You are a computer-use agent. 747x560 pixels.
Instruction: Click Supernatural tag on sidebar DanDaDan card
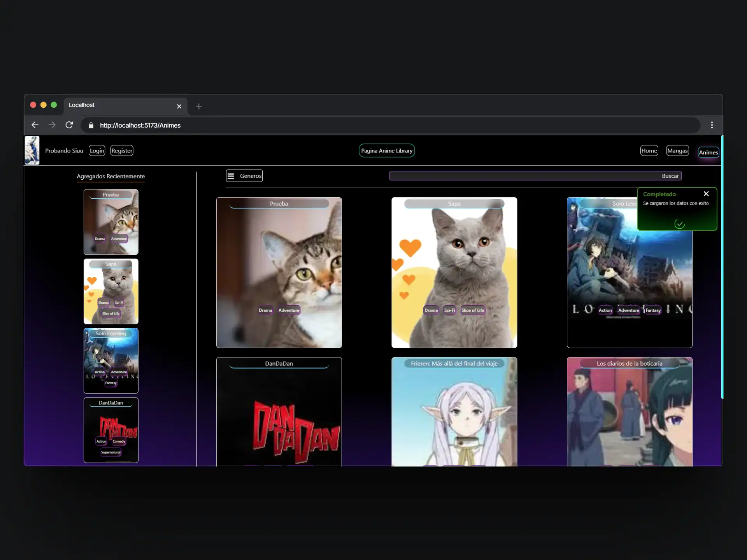point(111,452)
